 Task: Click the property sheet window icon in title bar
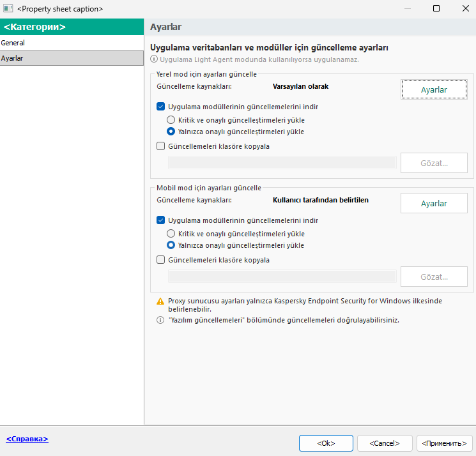[9, 9]
